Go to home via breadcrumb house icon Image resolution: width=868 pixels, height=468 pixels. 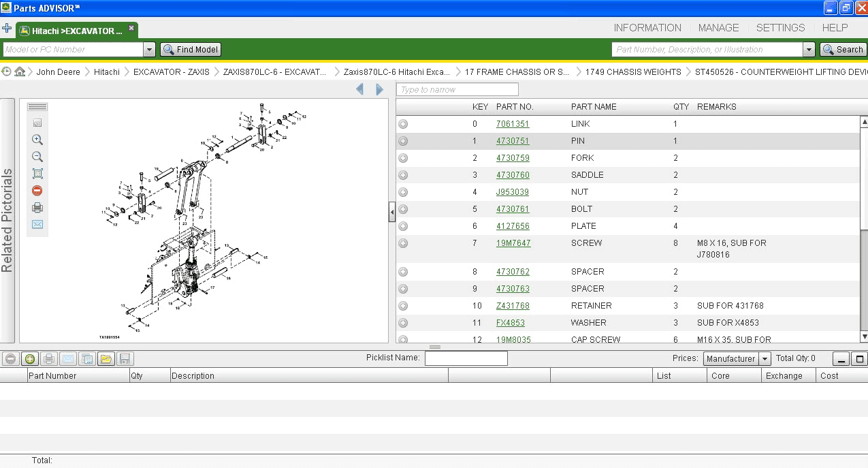20,72
